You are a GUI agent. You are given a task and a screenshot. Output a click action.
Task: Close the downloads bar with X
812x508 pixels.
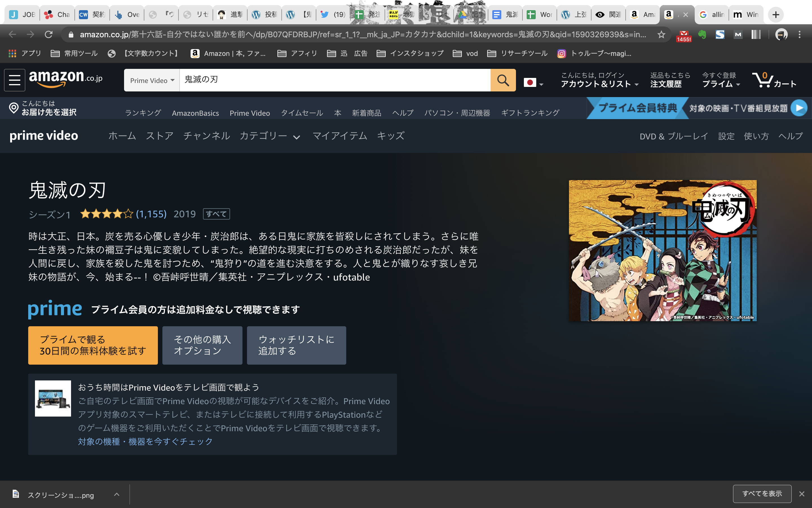[802, 494]
